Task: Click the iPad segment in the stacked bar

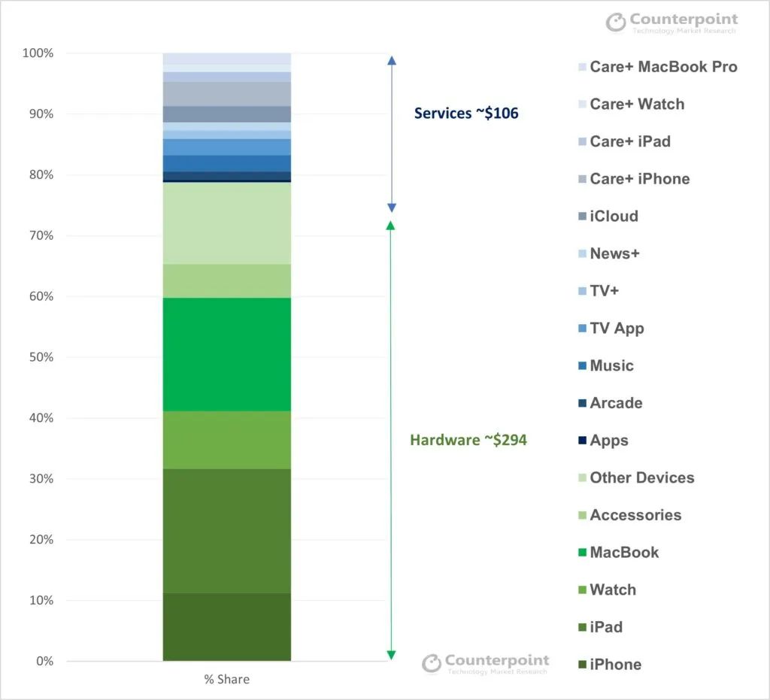Action: [x=227, y=531]
